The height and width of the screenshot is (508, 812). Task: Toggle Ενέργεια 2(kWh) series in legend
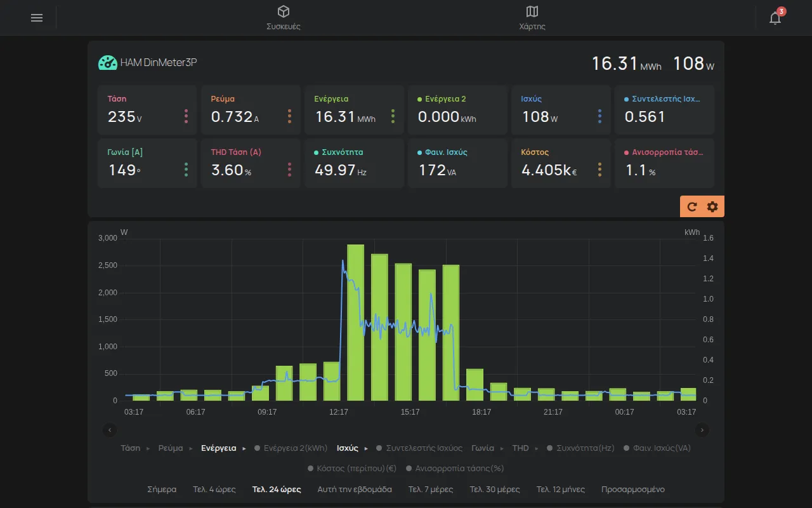click(x=291, y=448)
